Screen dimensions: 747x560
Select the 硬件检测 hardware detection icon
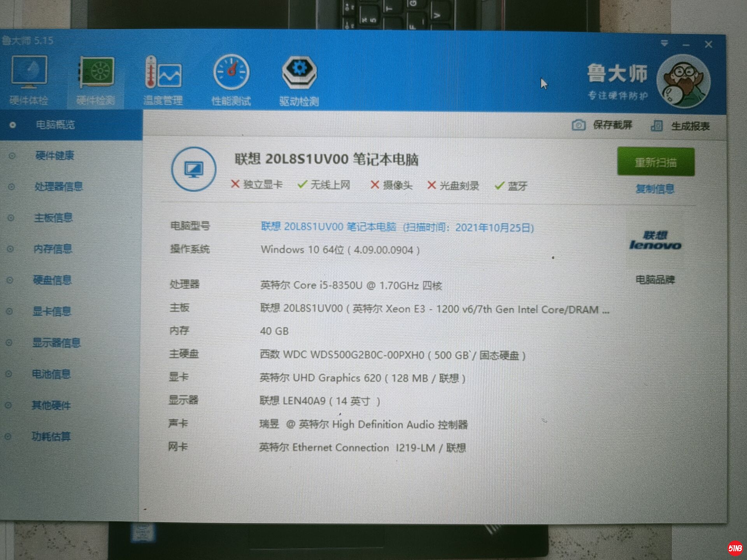pos(96,73)
